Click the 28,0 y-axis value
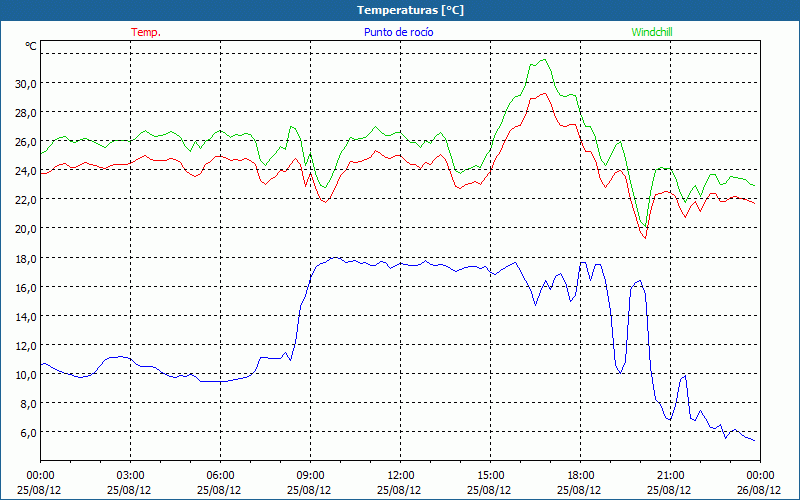 pyautogui.click(x=26, y=113)
